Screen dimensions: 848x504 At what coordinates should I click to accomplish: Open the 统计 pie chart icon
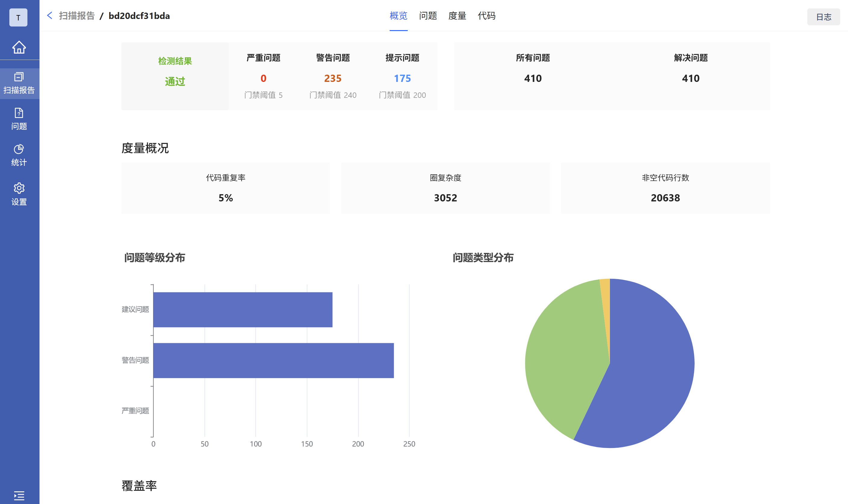pos(19,149)
